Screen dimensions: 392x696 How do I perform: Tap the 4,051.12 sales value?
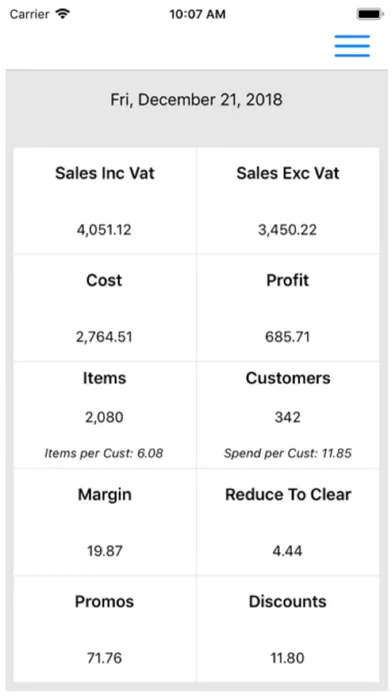point(104,230)
